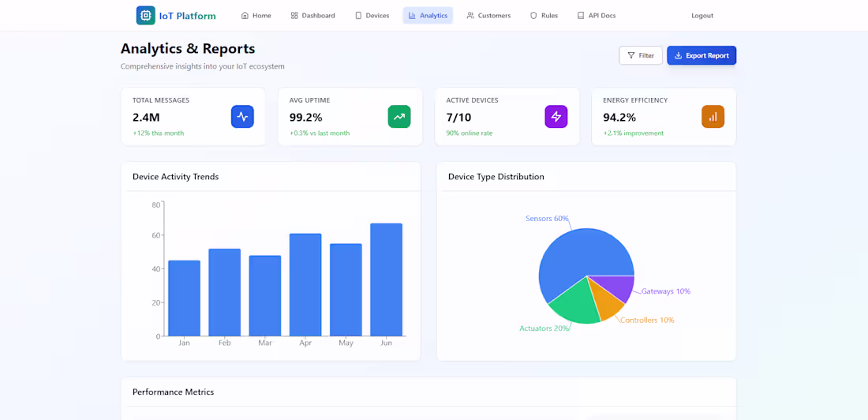Click the 'Device Type Distribution' heading
The height and width of the screenshot is (420, 868).
496,177
